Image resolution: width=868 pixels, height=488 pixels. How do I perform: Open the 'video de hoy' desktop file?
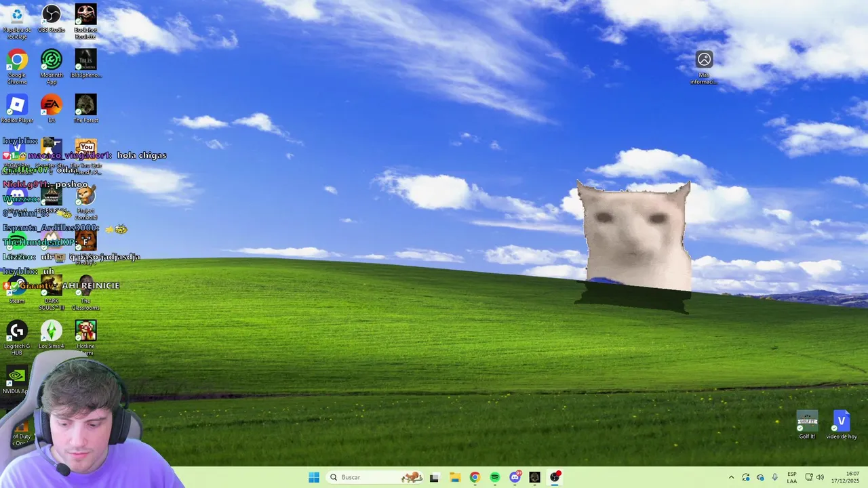(842, 426)
